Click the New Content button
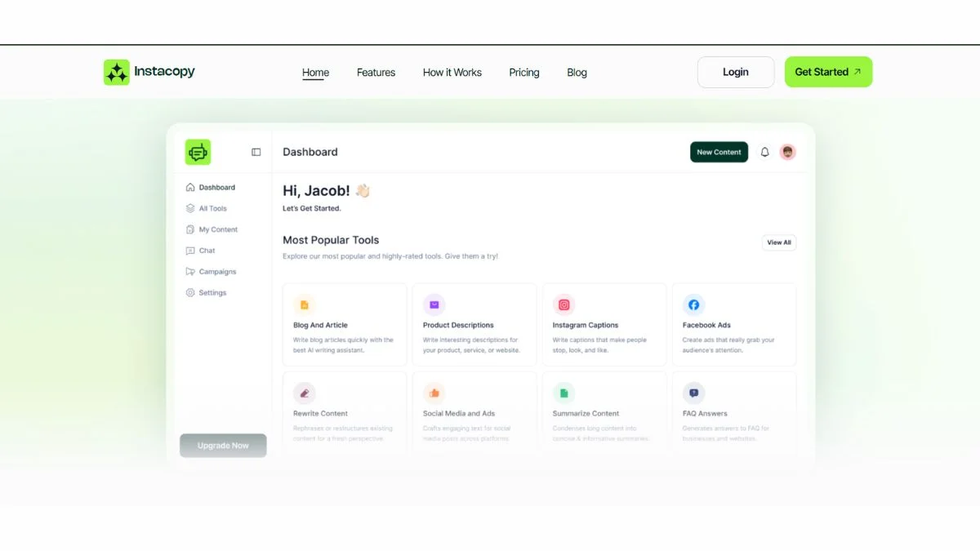 (719, 152)
